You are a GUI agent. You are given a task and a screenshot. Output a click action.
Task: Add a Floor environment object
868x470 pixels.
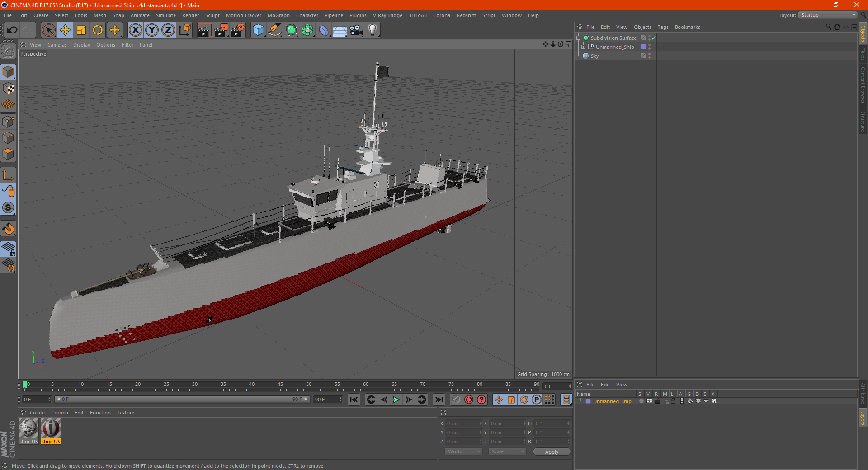tap(340, 30)
